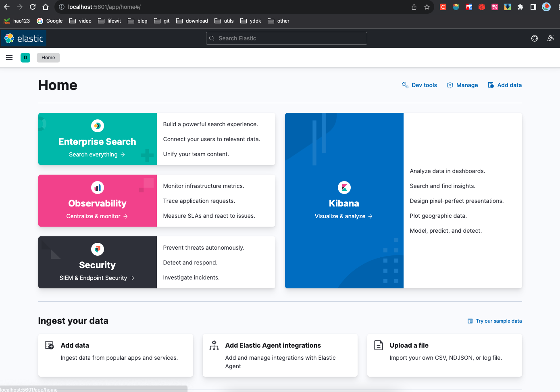The height and width of the screenshot is (392, 560).
Task: Click "Plot geographic data." text
Action: point(438,216)
